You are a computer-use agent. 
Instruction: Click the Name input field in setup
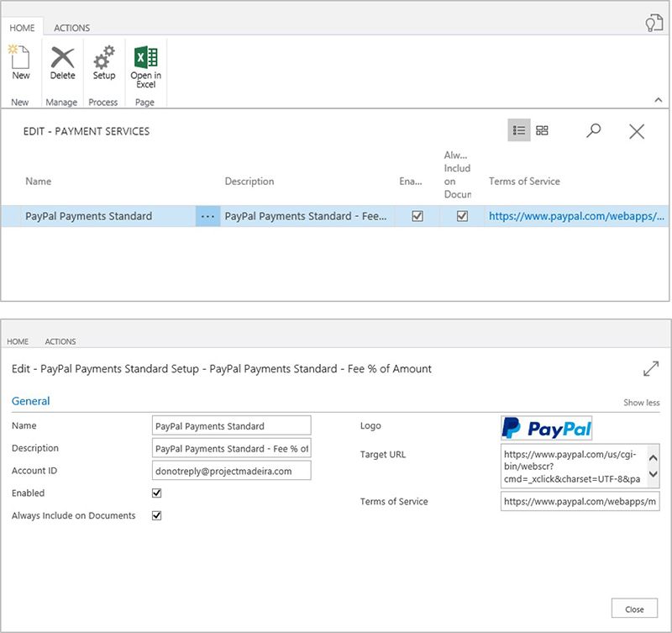232,426
